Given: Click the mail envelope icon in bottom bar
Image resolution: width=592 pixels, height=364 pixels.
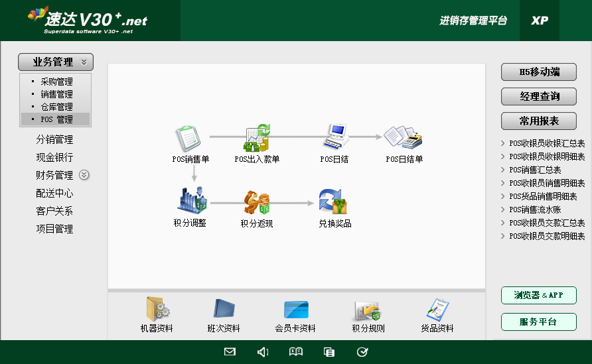Looking at the screenshot, I should 230,352.
